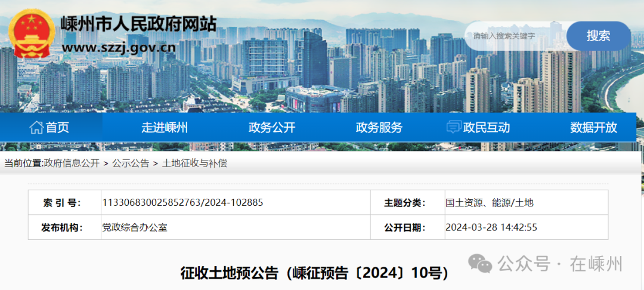Focus the search keyword input field
This screenshot has width=644, height=290.
pyautogui.click(x=516, y=36)
